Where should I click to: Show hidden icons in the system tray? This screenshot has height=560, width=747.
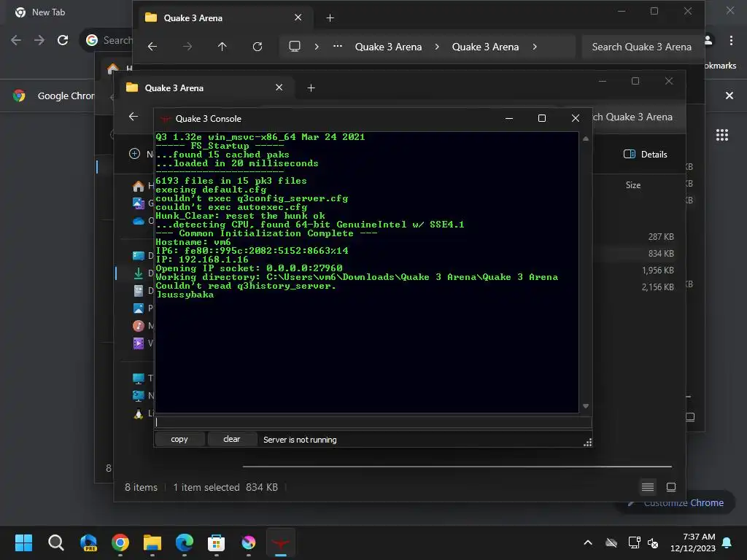pos(588,542)
